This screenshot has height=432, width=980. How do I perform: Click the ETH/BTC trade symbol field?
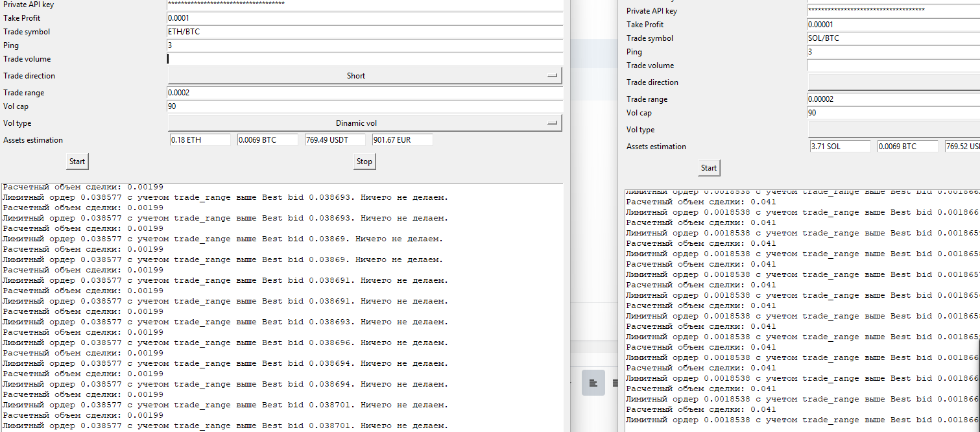click(x=365, y=32)
